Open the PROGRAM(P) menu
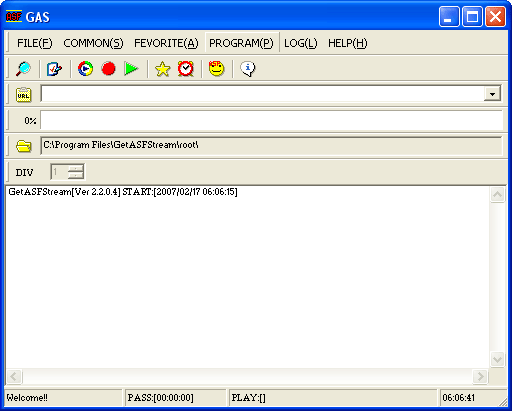The width and height of the screenshot is (512, 411). [241, 43]
